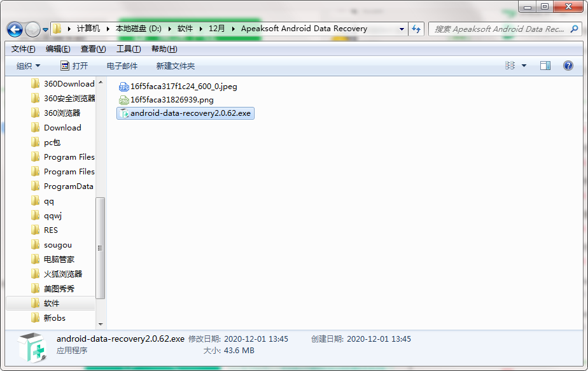
Task: Expand arrow after 12月 breadcrumb
Action: [233, 29]
